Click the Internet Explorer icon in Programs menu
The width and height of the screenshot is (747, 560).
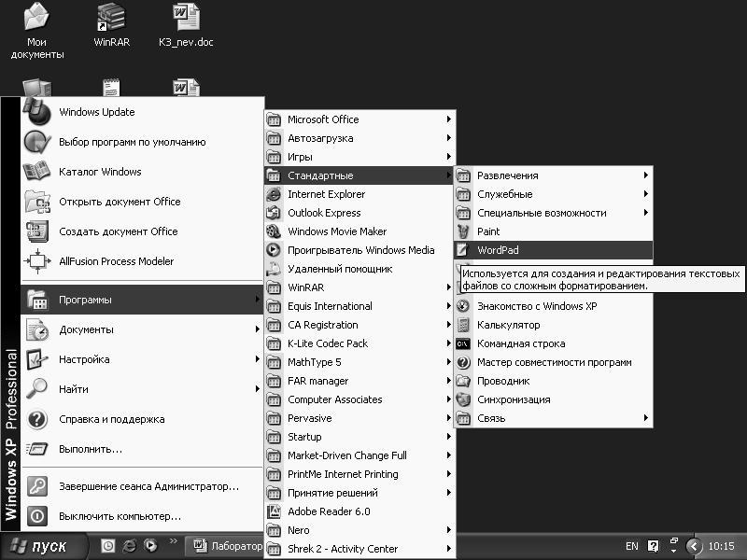coord(274,194)
